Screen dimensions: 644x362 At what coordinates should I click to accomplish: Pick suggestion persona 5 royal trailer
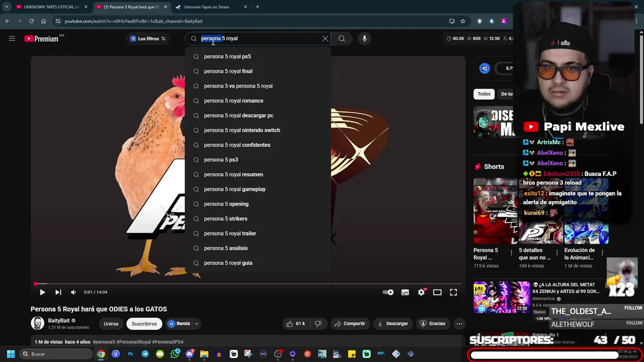click(x=258, y=233)
